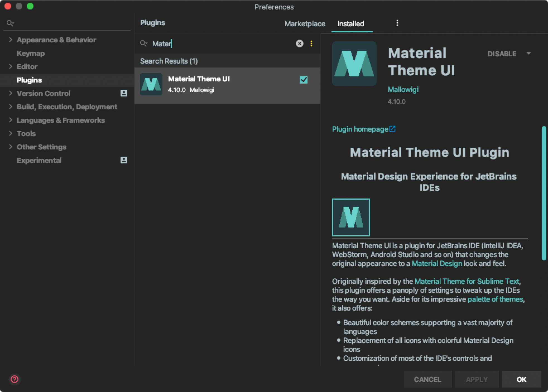Open Material Theme for Sublime Text link

pos(467,281)
